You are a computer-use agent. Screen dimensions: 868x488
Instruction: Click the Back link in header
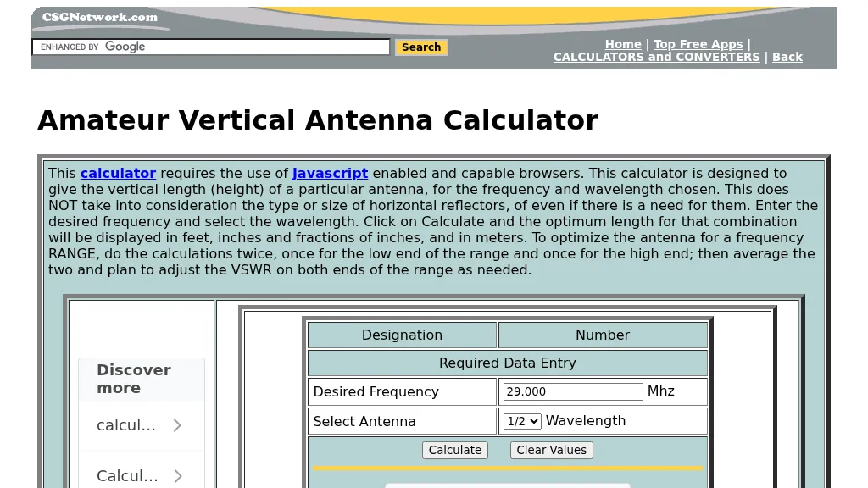point(787,57)
